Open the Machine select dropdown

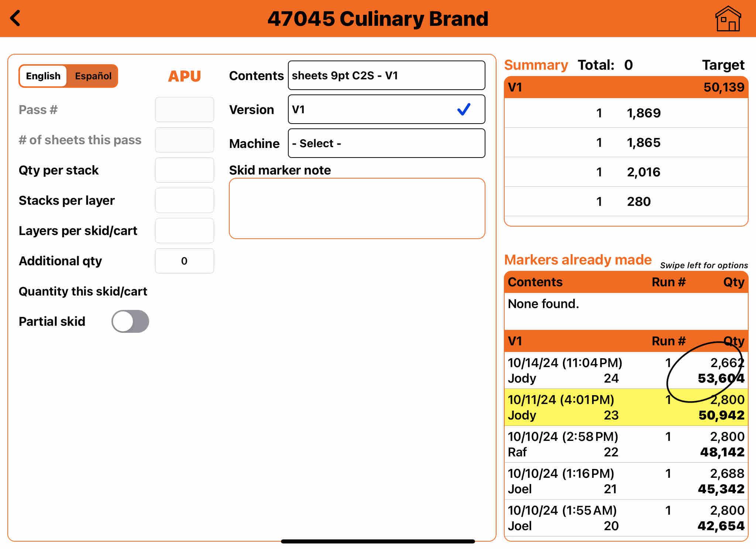[386, 143]
